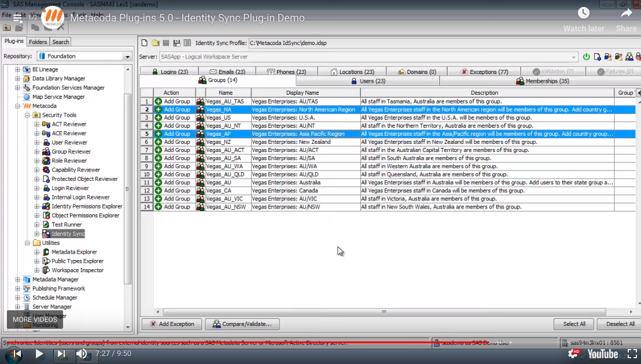Toggle fullscreen video mode
Image resolution: width=641 pixels, height=364 pixels.
pyautogui.click(x=632, y=354)
